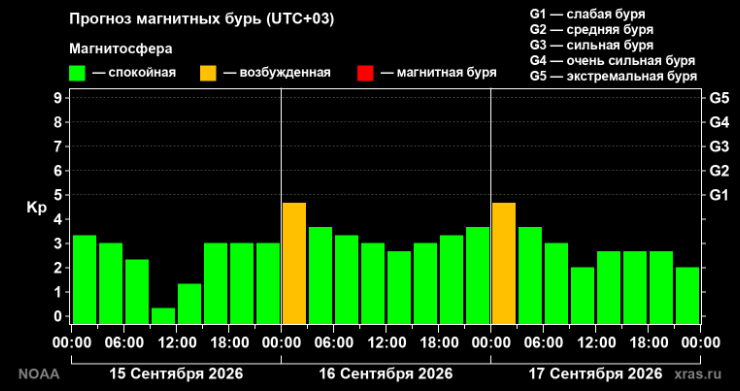
Task: Click the "5" value on Kp axis
Action: tap(58, 195)
